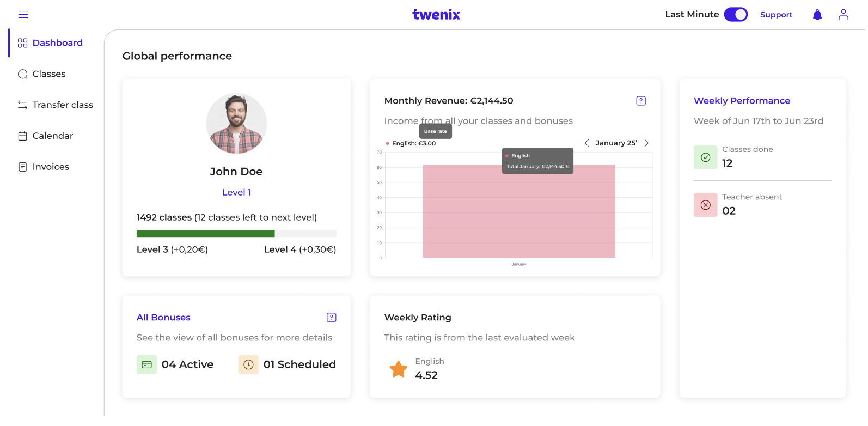The image size is (868, 426).
Task: Click the Classes done checkmark icon
Action: click(706, 157)
